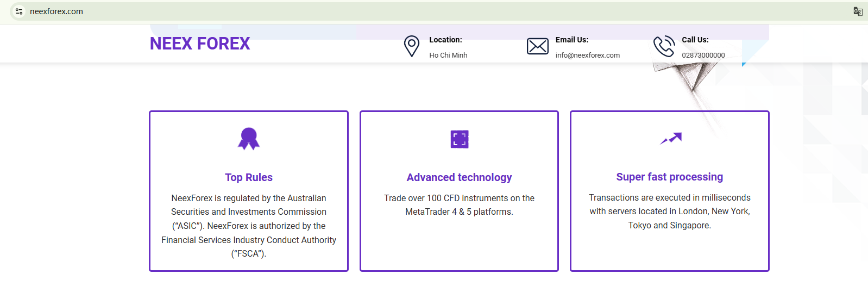Click the translate page icon
This screenshot has height=286, width=868.
click(x=858, y=11)
